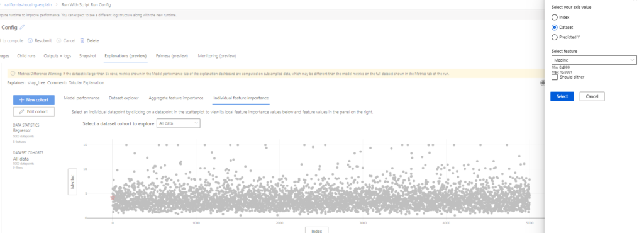Enable the Should dither checkbox

555,77
